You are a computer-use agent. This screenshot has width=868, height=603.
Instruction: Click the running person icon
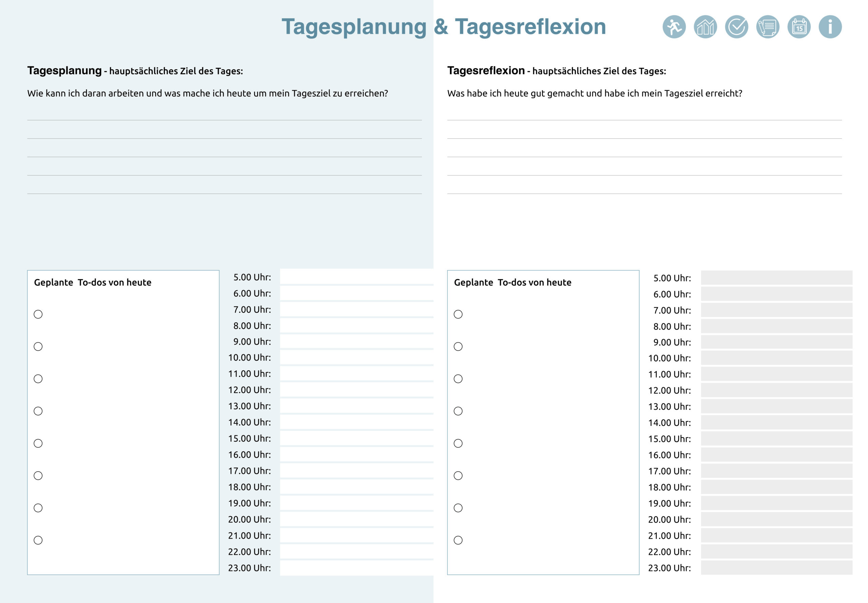pos(674,27)
